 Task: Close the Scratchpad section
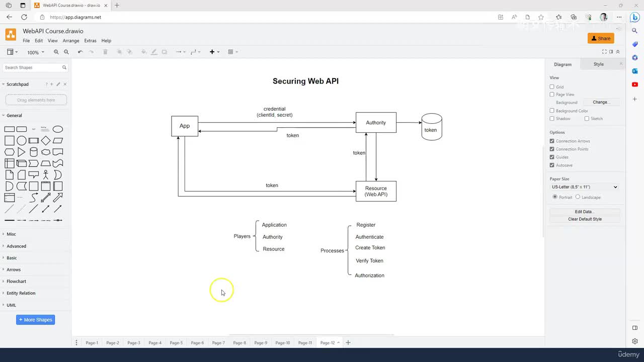pos(65,84)
